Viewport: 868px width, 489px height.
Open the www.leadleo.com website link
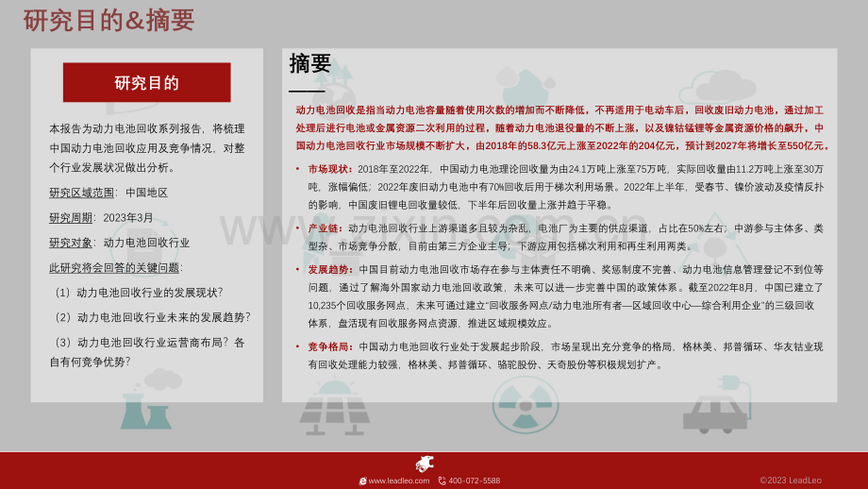tap(398, 481)
